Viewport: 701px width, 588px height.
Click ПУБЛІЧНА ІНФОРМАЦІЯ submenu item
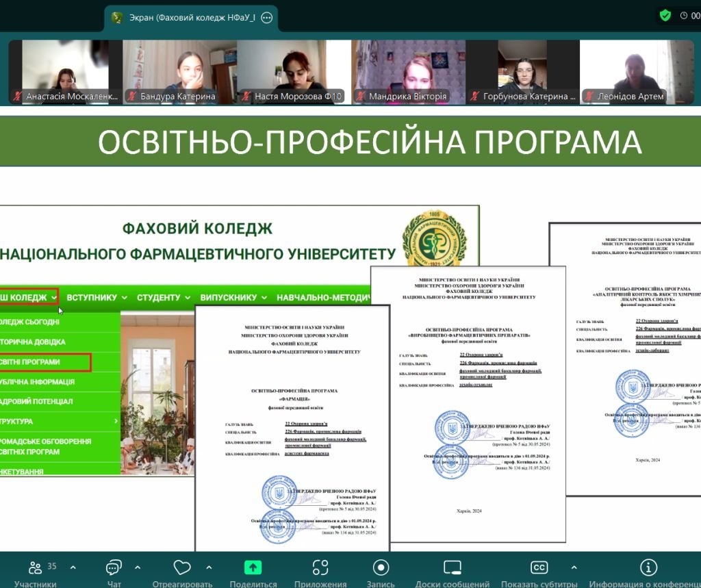[x=60, y=382]
